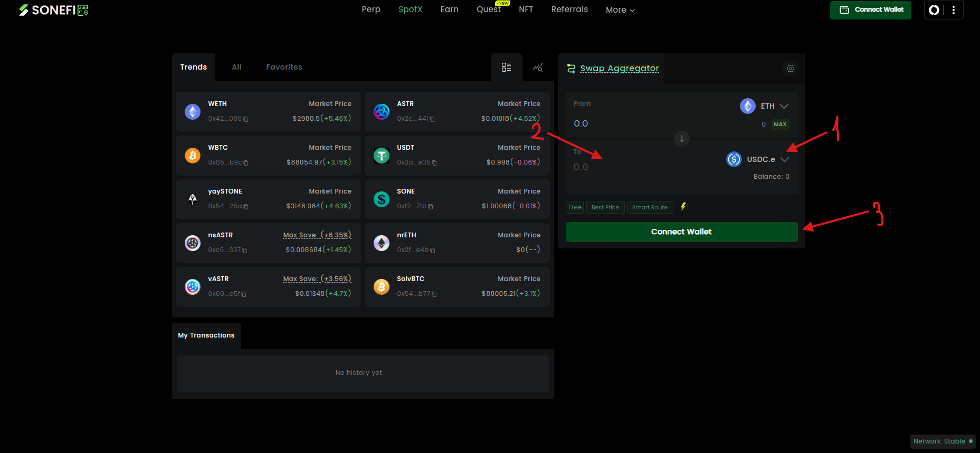Toggle the Best Price option
980x453 pixels.
(605, 207)
